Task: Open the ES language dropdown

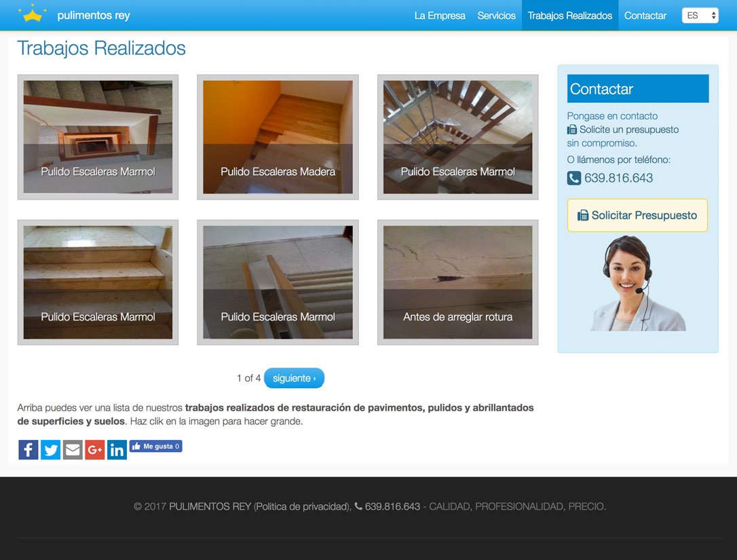Action: [700, 16]
